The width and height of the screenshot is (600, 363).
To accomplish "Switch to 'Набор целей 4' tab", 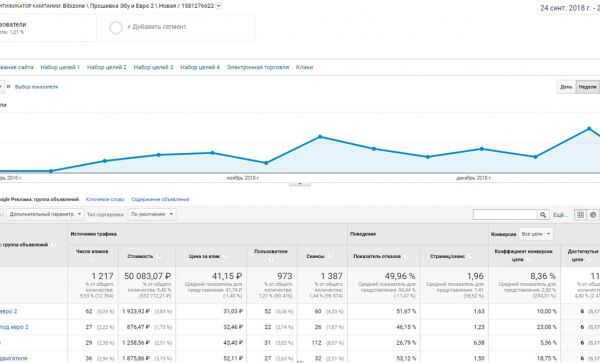I will 200,67.
